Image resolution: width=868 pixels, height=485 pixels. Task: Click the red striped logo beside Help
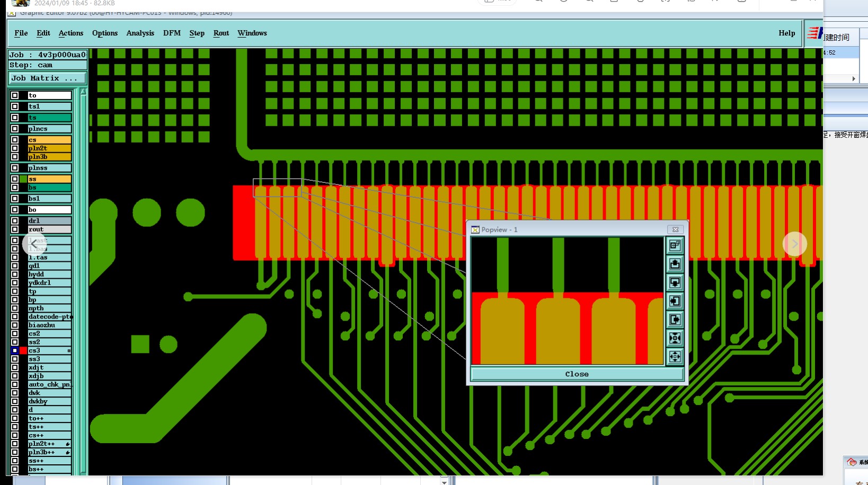814,34
